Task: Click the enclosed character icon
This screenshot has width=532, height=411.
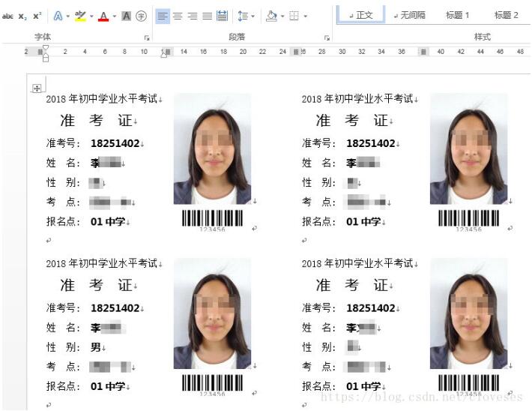Action: pyautogui.click(x=141, y=16)
